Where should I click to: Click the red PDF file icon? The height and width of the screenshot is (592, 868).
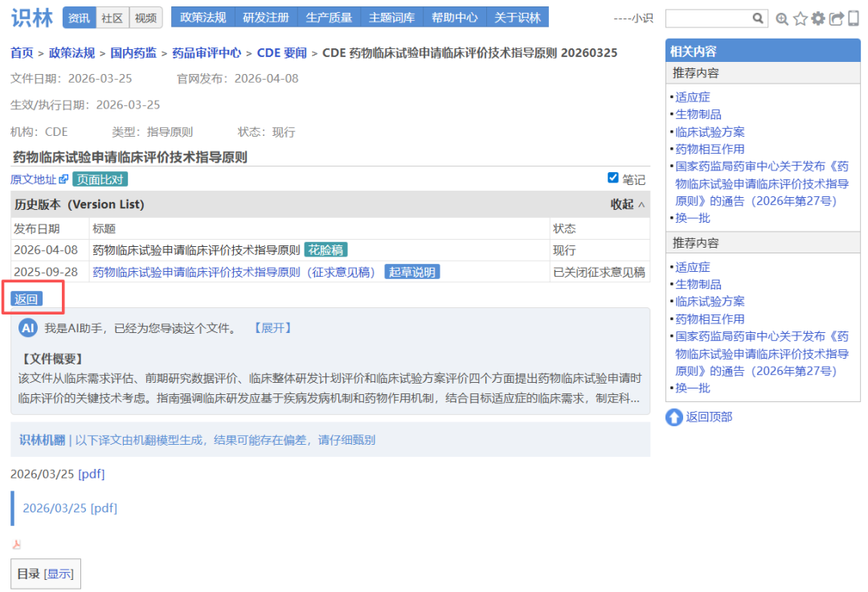click(17, 545)
